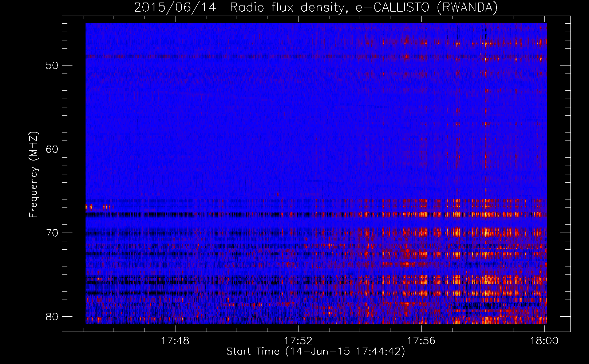This screenshot has height=364, width=589.
Task: Click the 70 MHz frequency tick label
Action: click(x=52, y=233)
